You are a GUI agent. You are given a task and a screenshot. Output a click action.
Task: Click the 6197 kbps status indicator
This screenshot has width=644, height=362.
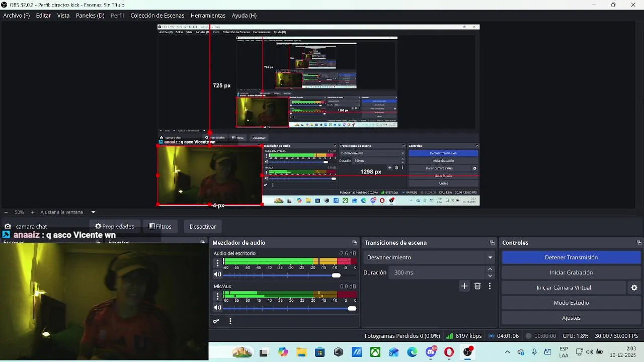point(464,336)
